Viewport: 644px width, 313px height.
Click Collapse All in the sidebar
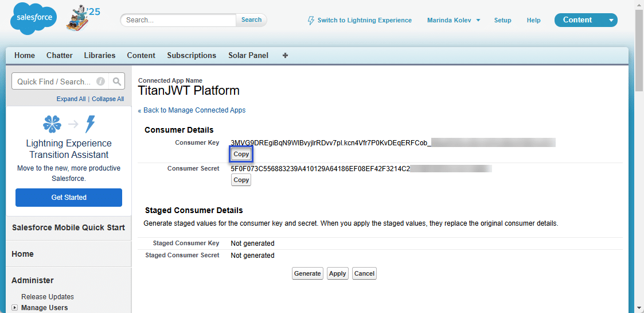tap(108, 99)
